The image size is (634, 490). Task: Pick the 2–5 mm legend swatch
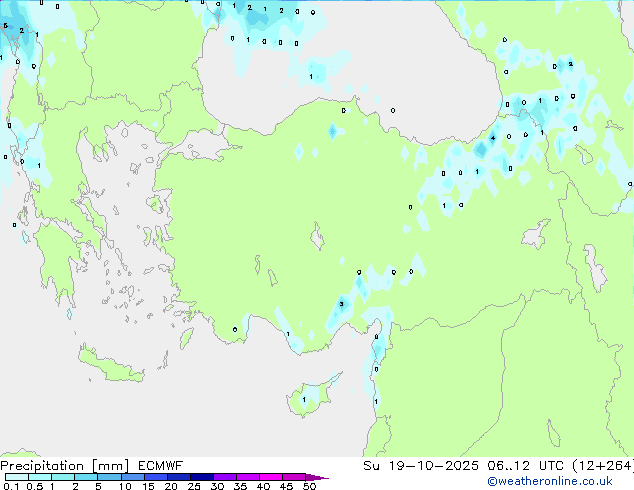pyautogui.click(x=86, y=477)
